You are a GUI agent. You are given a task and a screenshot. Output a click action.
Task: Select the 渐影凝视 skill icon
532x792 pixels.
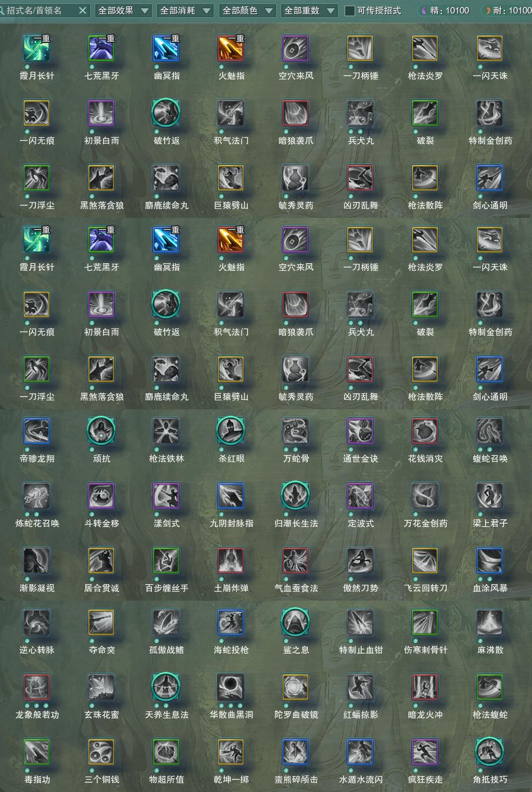[x=37, y=561]
